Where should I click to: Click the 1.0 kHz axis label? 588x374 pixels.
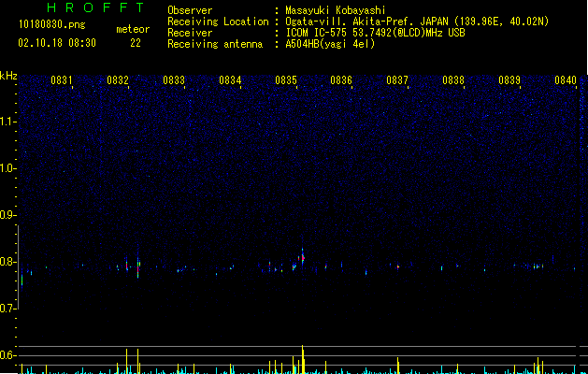point(8,168)
